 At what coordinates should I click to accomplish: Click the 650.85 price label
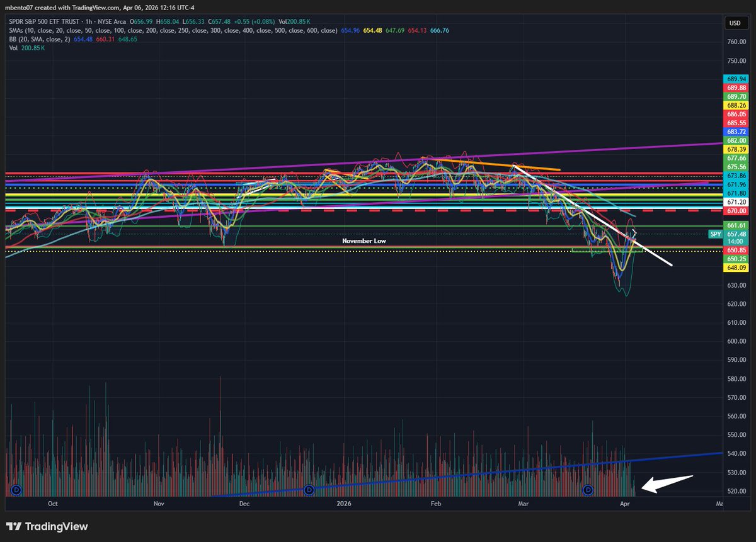click(736, 250)
